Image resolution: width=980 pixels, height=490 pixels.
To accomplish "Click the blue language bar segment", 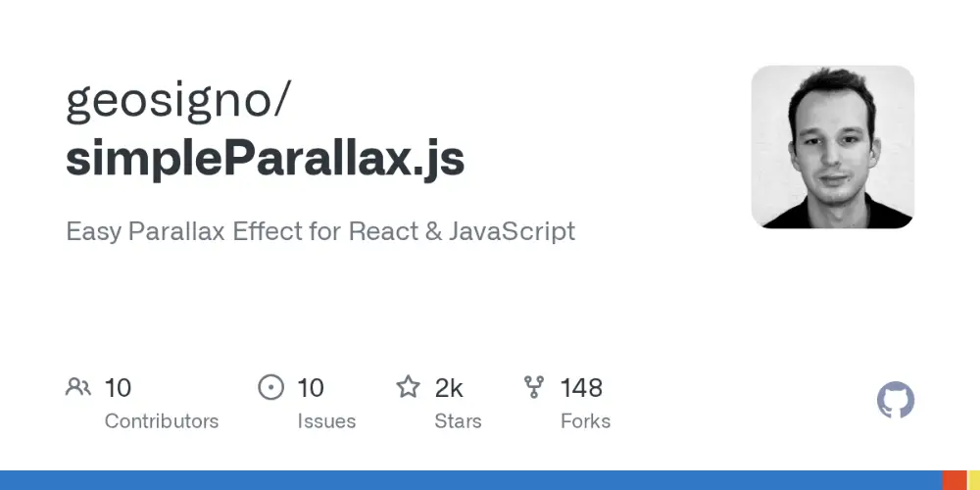I will pyautogui.click(x=471, y=480).
